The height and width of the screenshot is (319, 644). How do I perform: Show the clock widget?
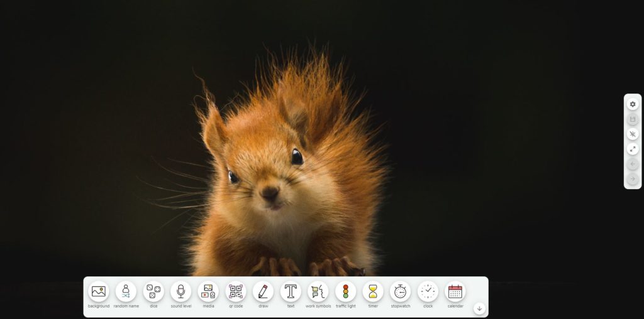click(x=428, y=291)
